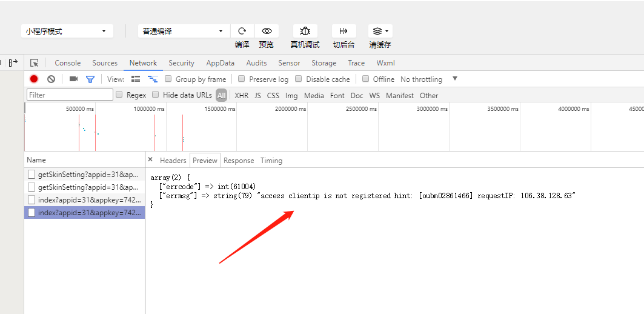Select the unhighlighted index?appid=31 request row
The image size is (644, 314).
(85, 200)
